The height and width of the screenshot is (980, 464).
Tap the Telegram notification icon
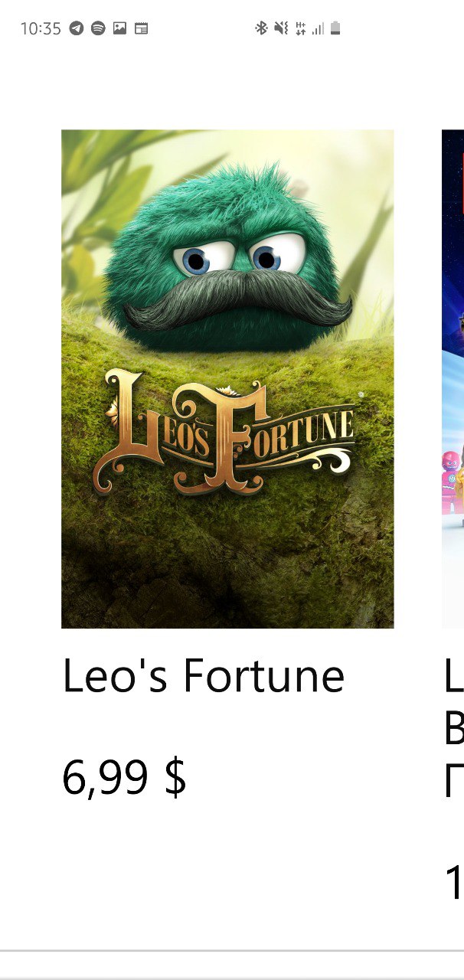76,29
